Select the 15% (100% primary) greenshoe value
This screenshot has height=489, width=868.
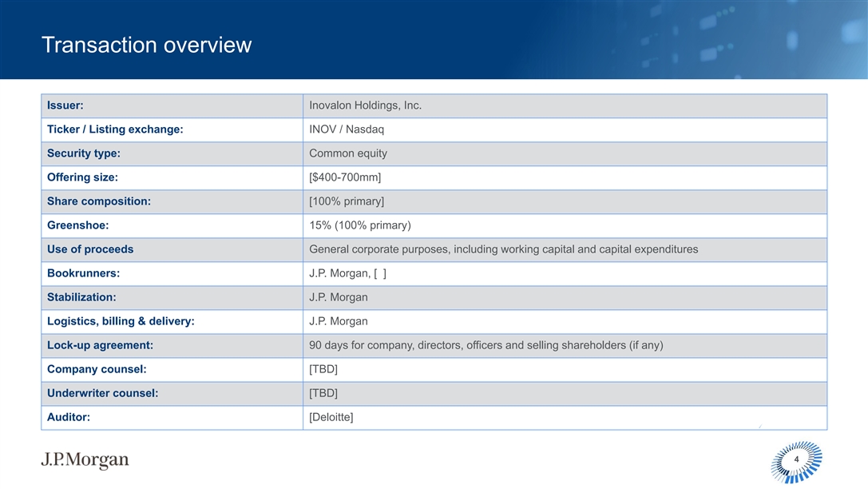[x=359, y=225]
